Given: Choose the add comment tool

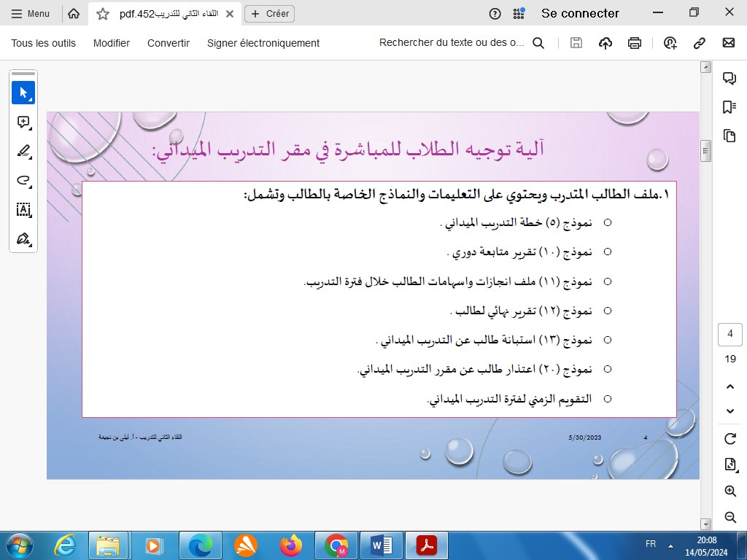Looking at the screenshot, I should [x=23, y=122].
